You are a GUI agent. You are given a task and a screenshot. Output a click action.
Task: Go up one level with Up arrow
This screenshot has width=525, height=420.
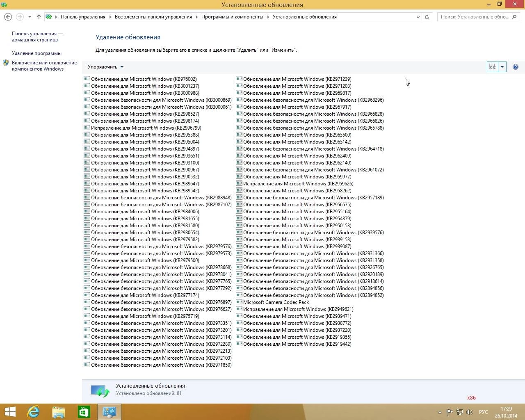[39, 17]
